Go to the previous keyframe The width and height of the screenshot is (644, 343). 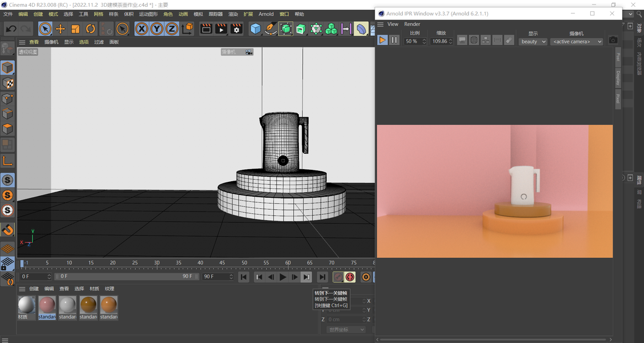259,277
